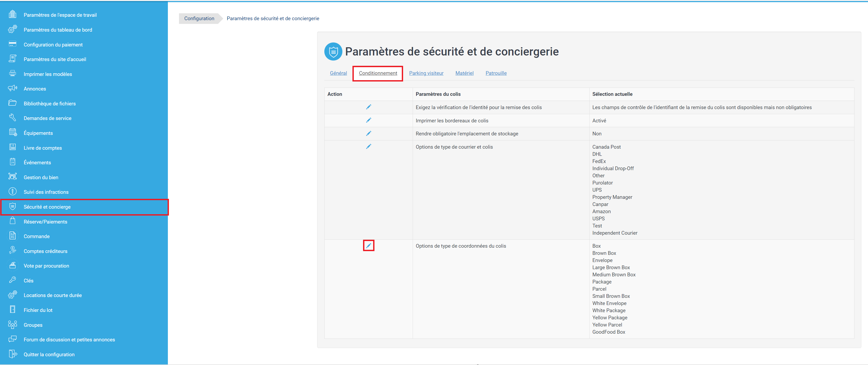The height and width of the screenshot is (365, 868).
Task: Open Forum de discussion et petites annonces
Action: pos(69,340)
